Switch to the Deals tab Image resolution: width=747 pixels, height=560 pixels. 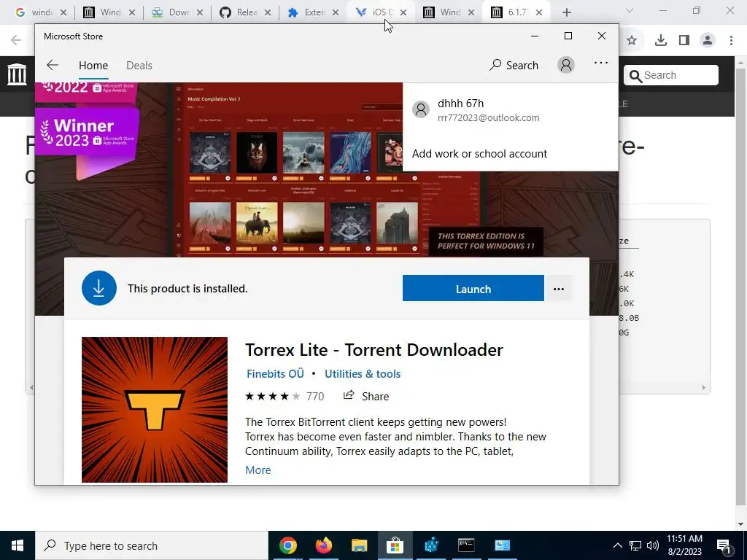click(x=139, y=65)
